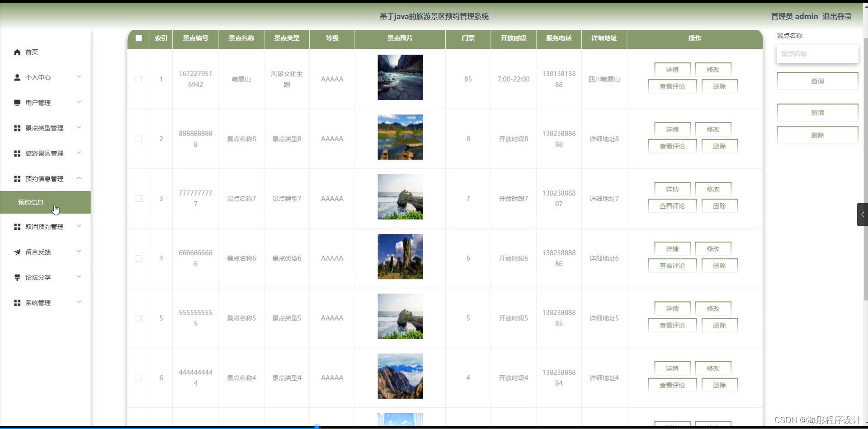Check the box for row 景点名称4
The height and width of the screenshot is (429, 868).
click(139, 378)
